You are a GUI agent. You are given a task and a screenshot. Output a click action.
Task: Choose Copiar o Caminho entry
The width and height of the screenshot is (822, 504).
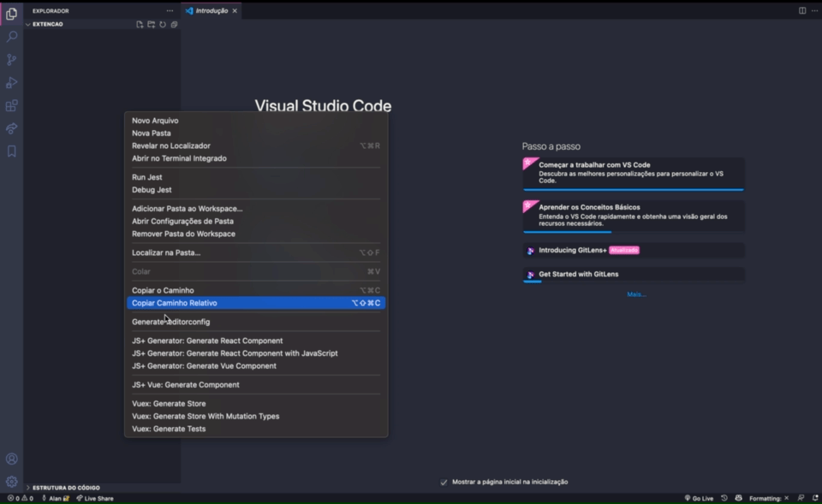coord(256,290)
